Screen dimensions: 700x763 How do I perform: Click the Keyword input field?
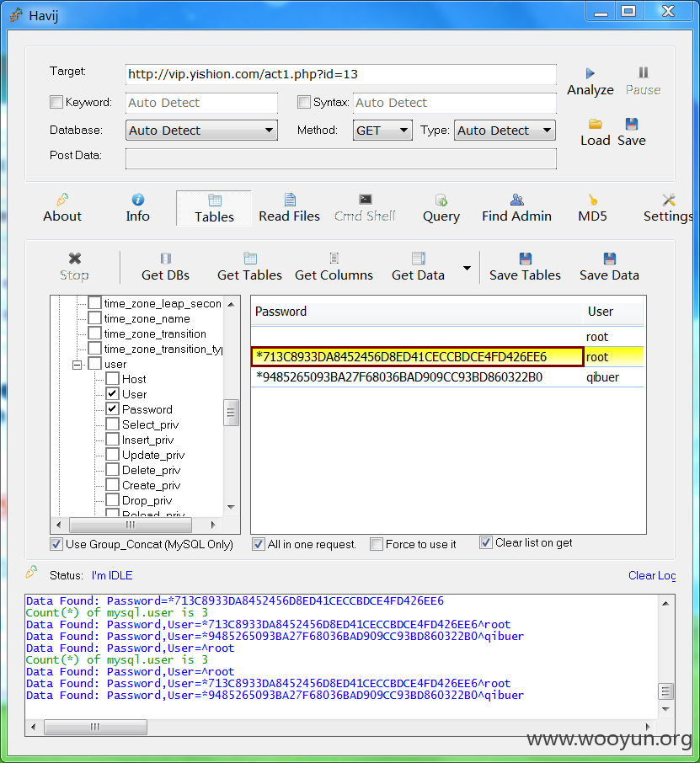tap(201, 103)
